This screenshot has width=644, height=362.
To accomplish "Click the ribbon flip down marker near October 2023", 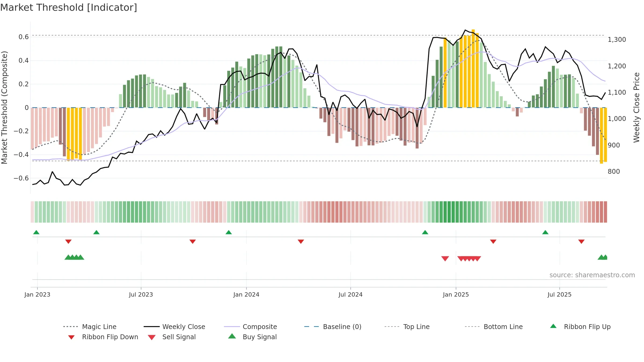I will pyautogui.click(x=193, y=242).
